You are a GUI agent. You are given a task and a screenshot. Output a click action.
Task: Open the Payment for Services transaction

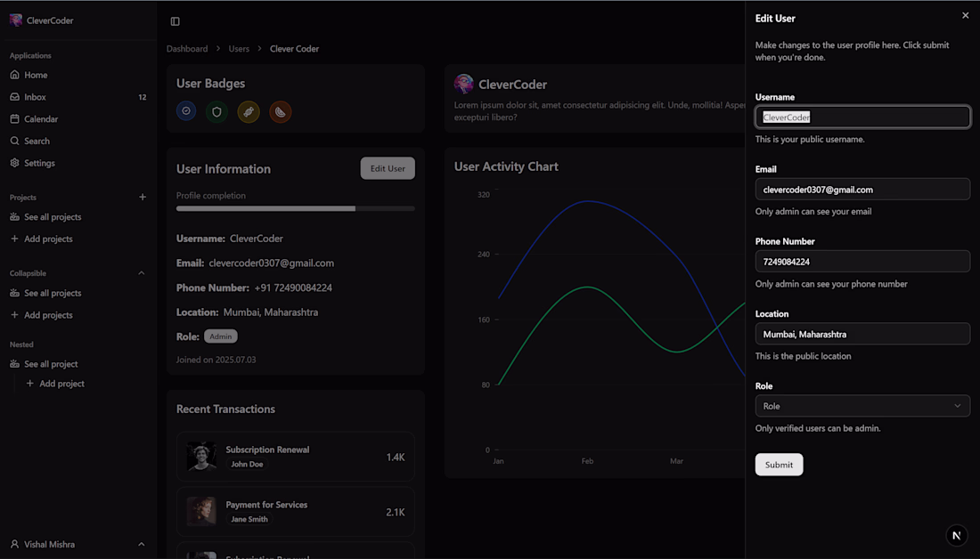pyautogui.click(x=296, y=512)
